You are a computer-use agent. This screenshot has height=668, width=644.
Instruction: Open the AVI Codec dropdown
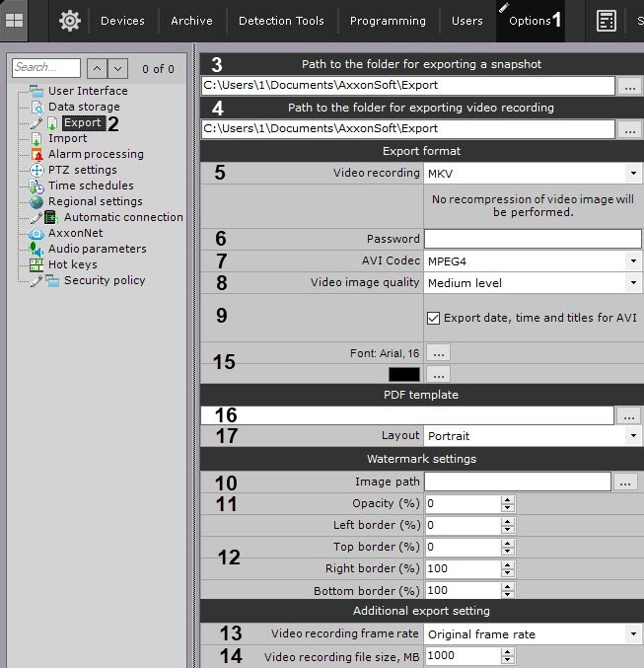[633, 260]
